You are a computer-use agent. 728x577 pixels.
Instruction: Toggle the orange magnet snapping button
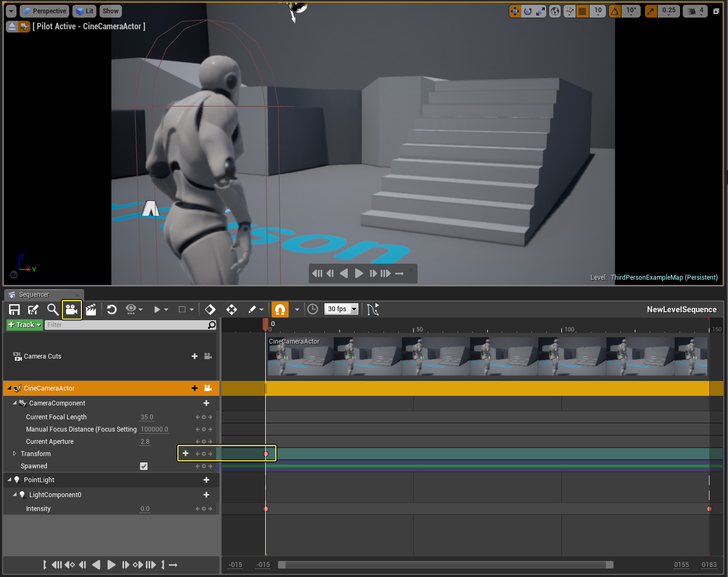[x=280, y=310]
